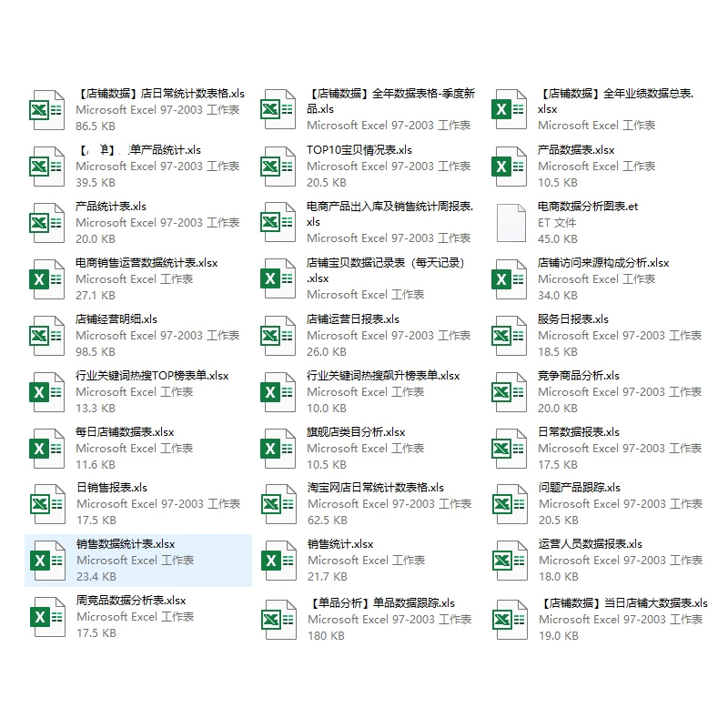Click the ET 文件 type label
728x728 pixels.
[x=557, y=223]
